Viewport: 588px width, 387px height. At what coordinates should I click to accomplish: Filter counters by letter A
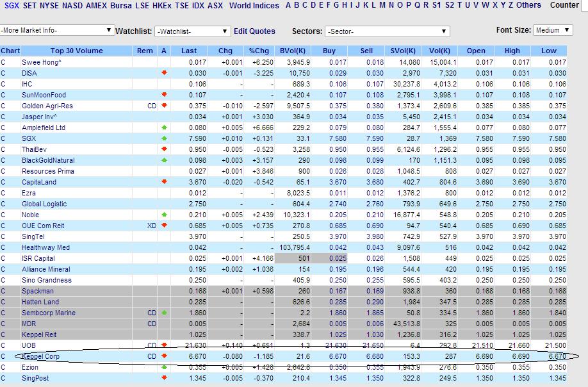[288, 5]
